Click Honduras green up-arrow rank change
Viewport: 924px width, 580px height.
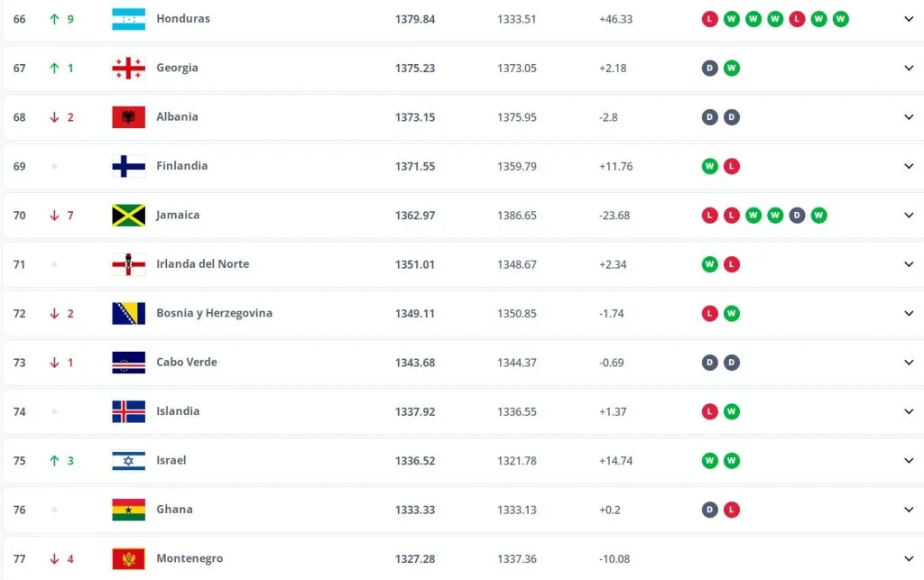click(x=55, y=19)
